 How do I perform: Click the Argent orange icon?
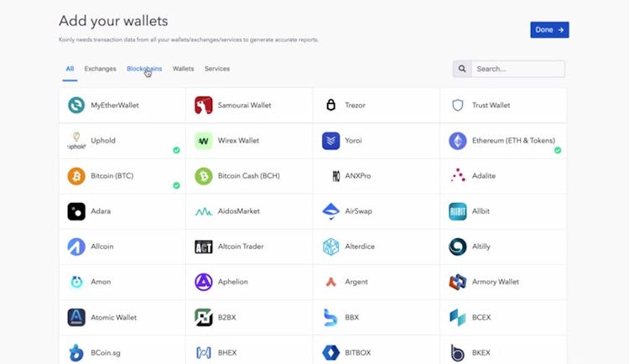(x=330, y=282)
